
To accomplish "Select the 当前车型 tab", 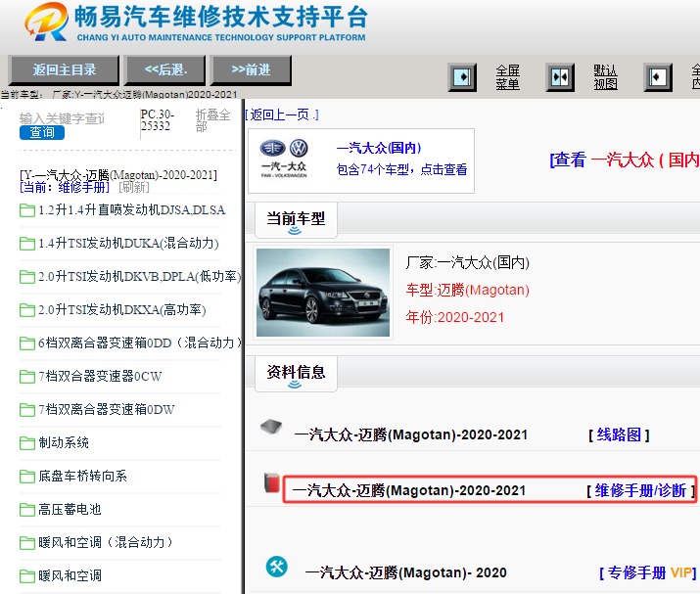I will (x=296, y=220).
